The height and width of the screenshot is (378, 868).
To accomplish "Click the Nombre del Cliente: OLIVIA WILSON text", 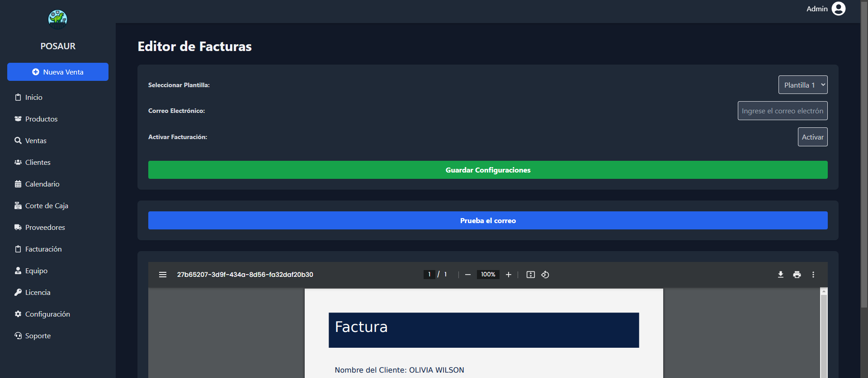I will click(x=399, y=370).
